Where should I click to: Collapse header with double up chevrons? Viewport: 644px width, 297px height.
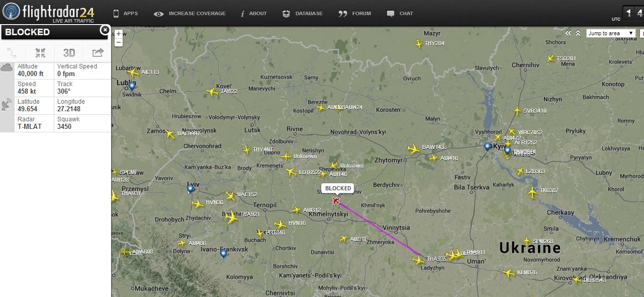[x=578, y=33]
